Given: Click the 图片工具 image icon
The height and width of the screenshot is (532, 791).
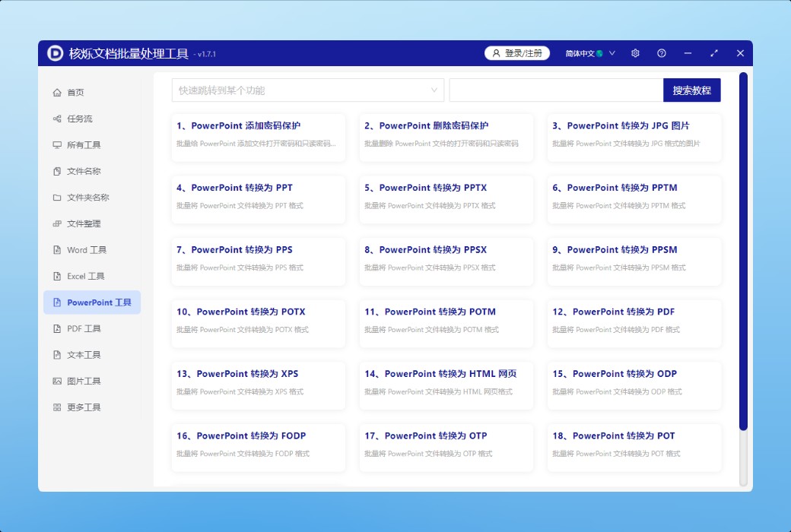Looking at the screenshot, I should [x=57, y=382].
